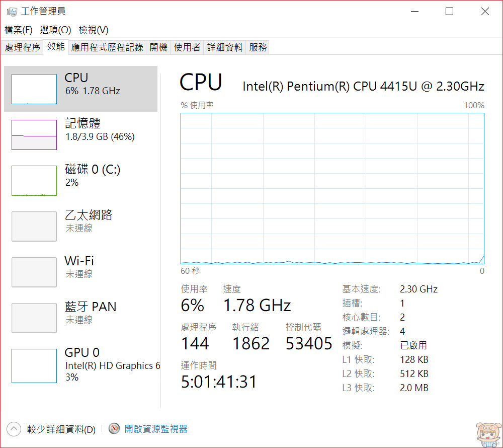
Task: Select the Wi-Fi performance item
Action: [x=80, y=272]
